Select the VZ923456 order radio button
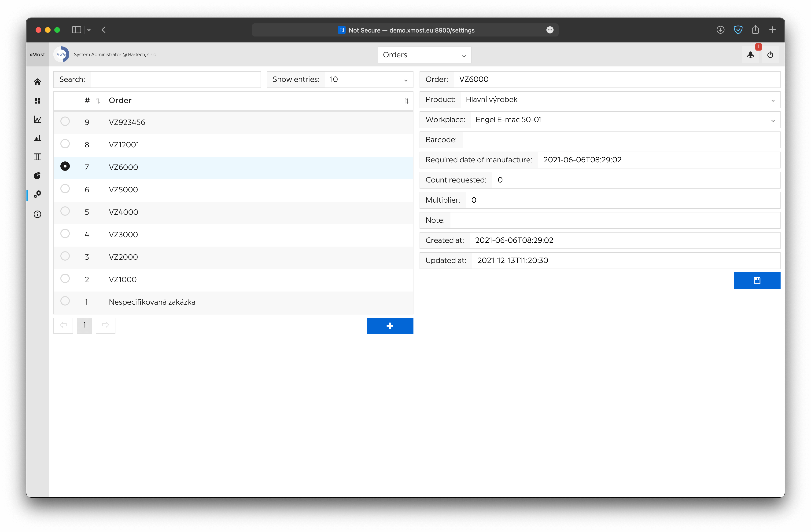This screenshot has height=532, width=811. [65, 122]
